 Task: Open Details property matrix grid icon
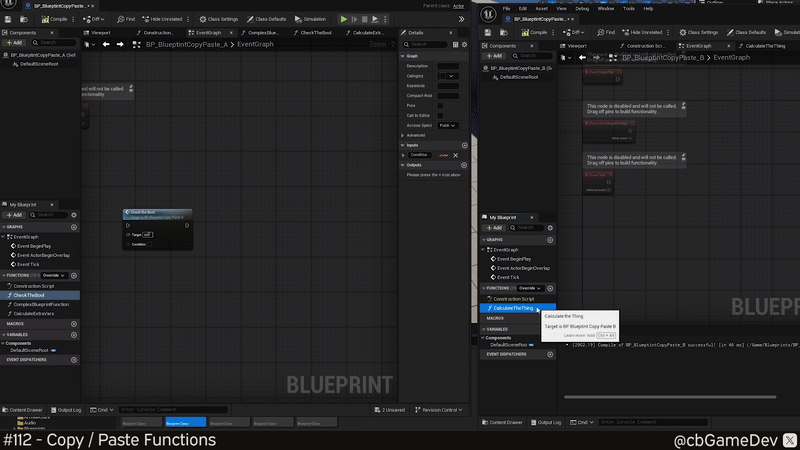[456, 44]
